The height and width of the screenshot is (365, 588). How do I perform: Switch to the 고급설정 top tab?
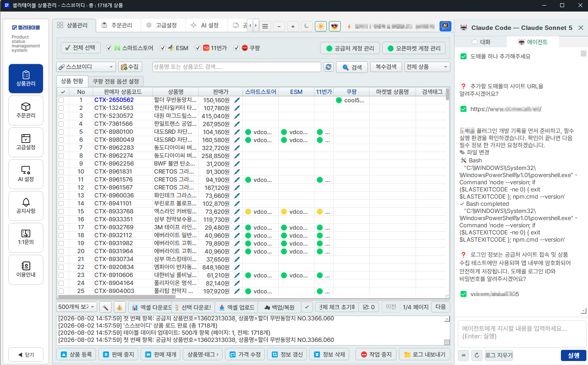pos(162,25)
